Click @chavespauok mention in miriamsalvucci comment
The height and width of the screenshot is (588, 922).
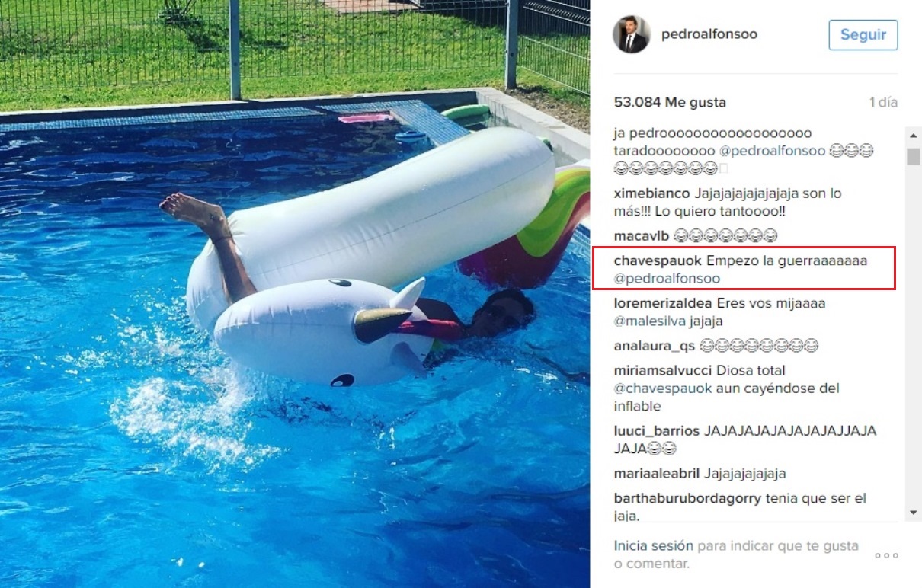(663, 388)
